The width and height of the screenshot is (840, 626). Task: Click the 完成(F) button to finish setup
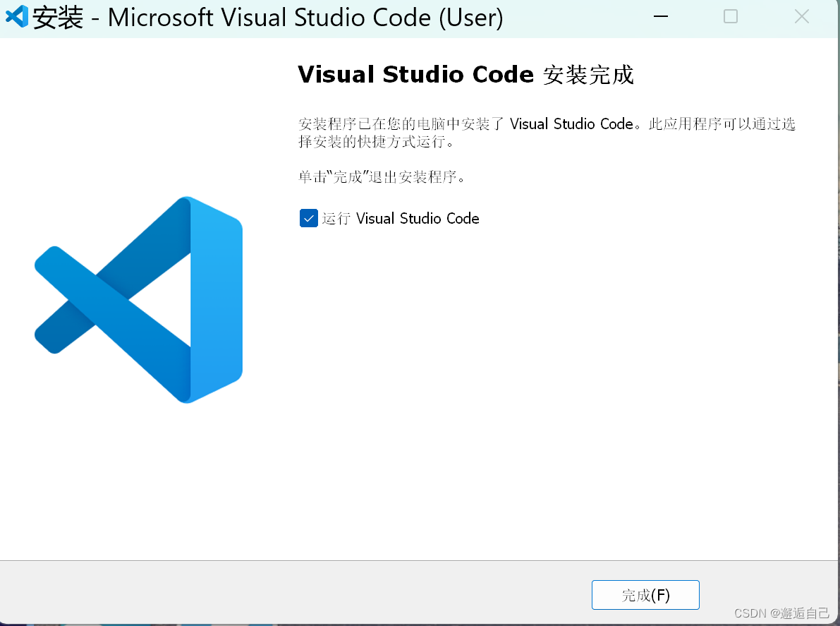click(x=645, y=595)
